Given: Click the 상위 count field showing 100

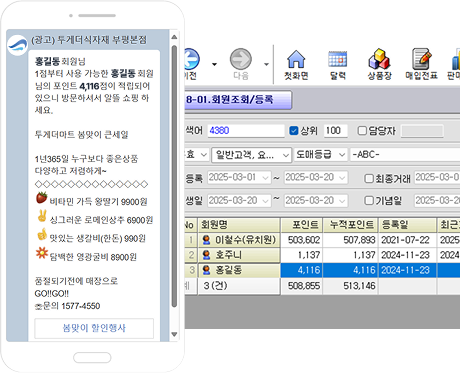Looking at the screenshot, I should [335, 130].
